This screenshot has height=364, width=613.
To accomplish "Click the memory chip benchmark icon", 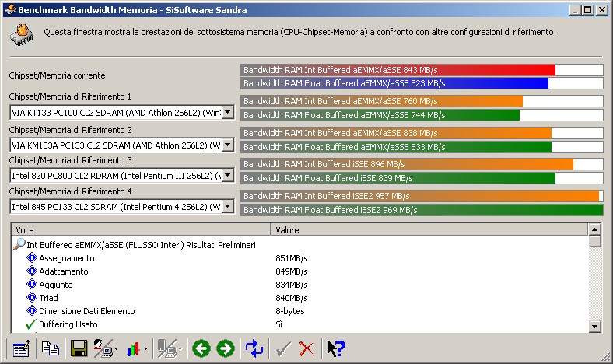I will [x=22, y=35].
